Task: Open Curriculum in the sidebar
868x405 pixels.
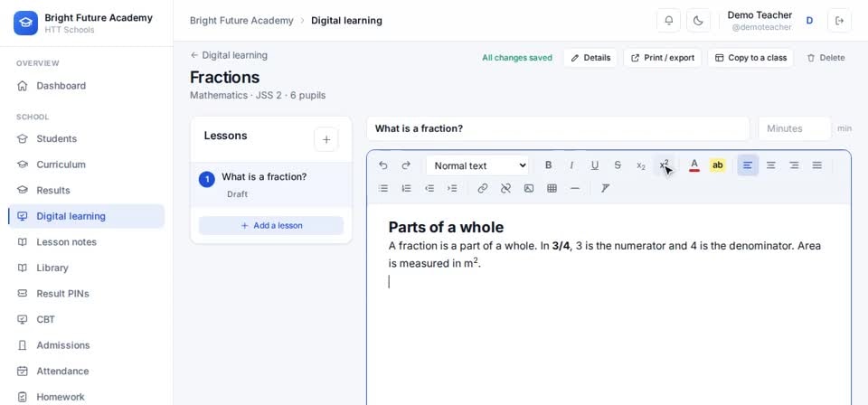Action: point(87,165)
